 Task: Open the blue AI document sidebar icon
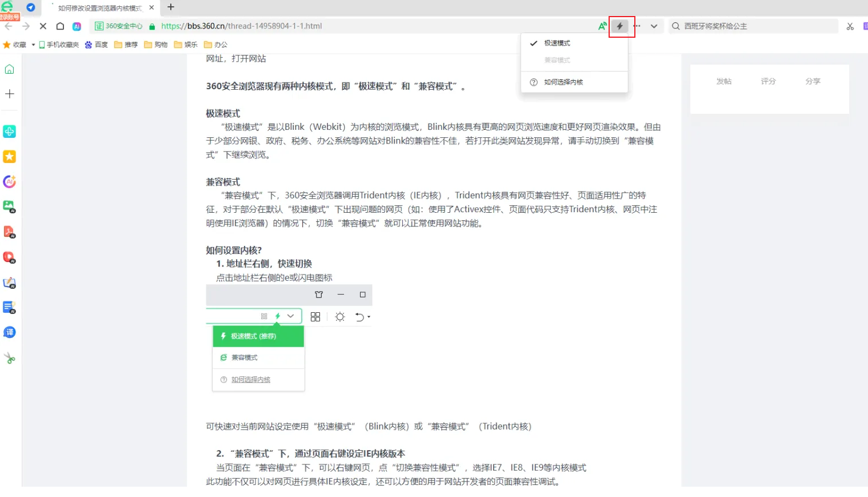[x=10, y=308]
